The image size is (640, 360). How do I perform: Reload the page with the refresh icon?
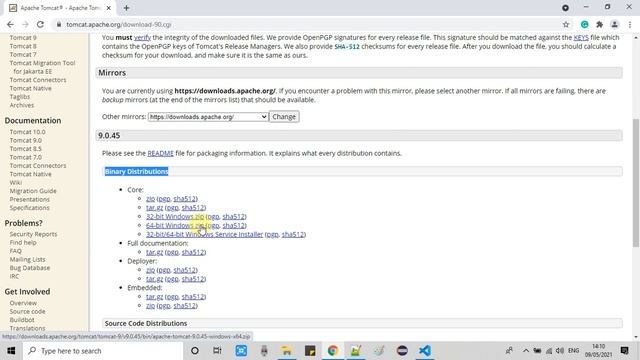[x=40, y=24]
